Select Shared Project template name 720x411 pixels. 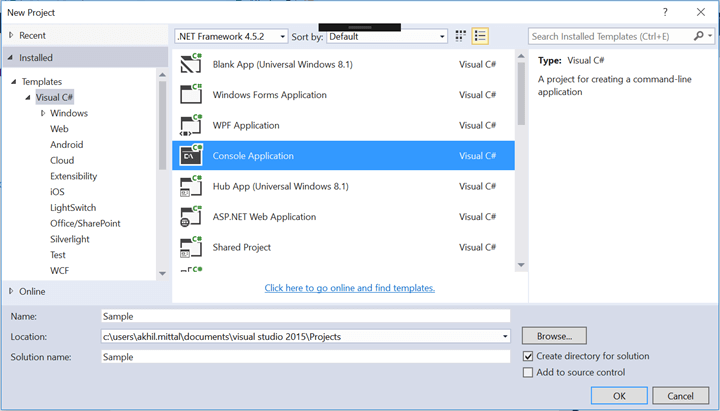point(242,247)
